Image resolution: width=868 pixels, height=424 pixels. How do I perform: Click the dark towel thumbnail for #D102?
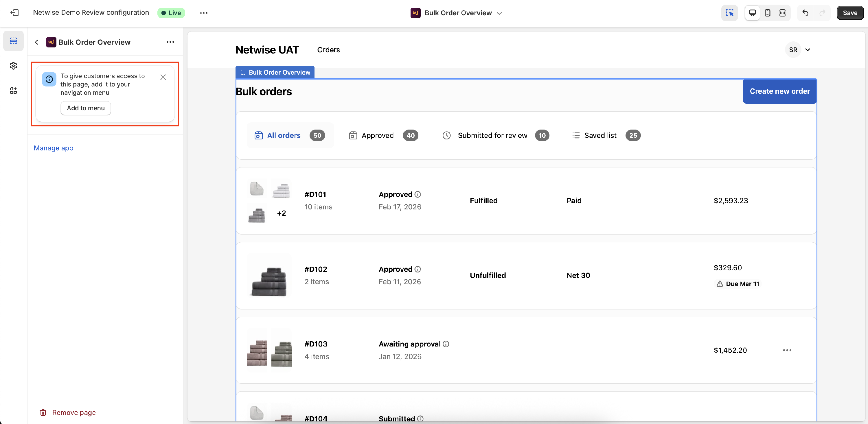tap(269, 275)
